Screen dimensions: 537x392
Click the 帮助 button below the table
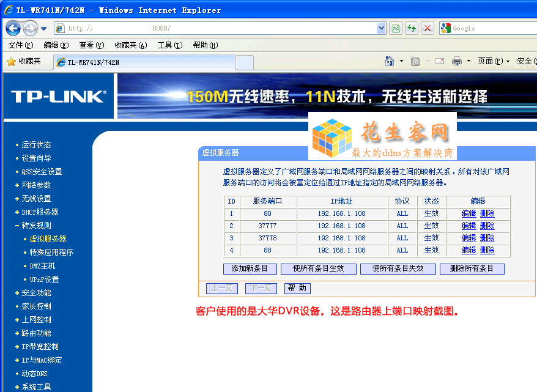[x=297, y=288]
